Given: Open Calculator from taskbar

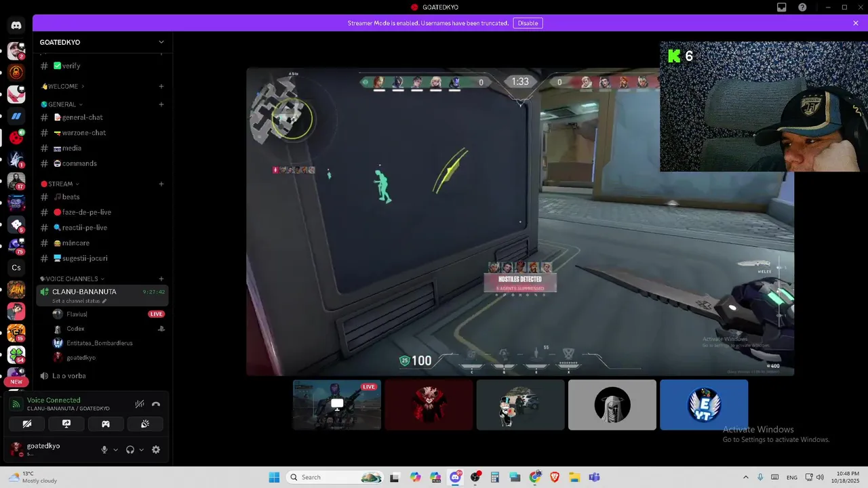Looking at the screenshot, I should [x=495, y=477].
